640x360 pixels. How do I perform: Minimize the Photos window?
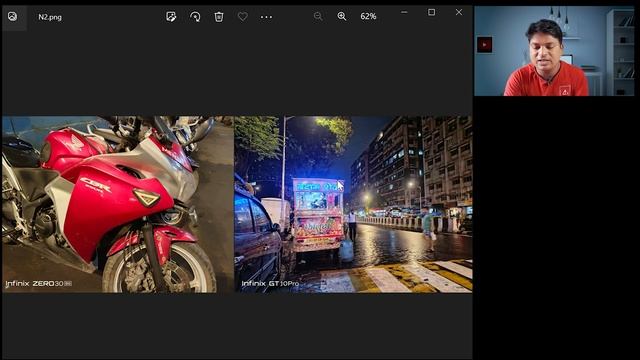point(404,12)
